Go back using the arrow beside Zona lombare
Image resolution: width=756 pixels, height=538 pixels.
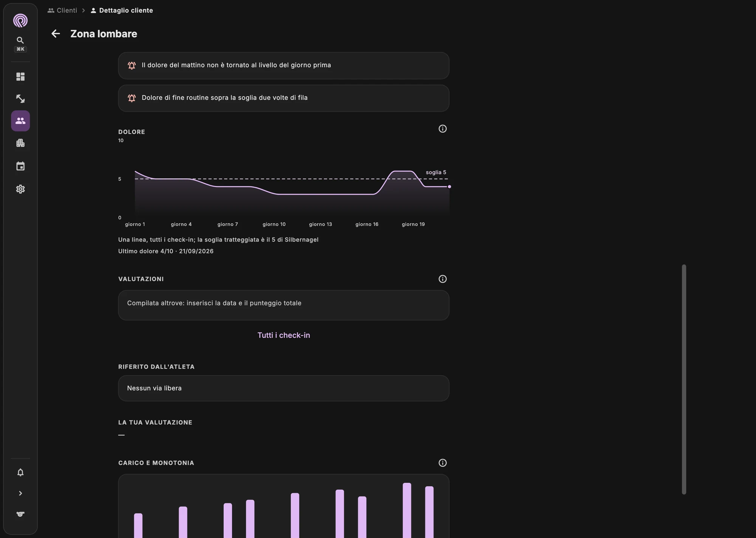[x=56, y=34]
